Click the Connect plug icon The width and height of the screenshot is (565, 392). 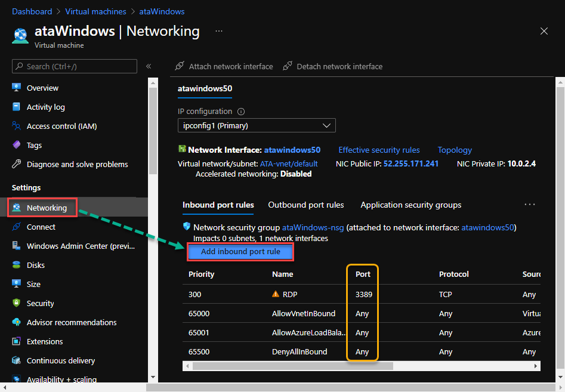(16, 227)
